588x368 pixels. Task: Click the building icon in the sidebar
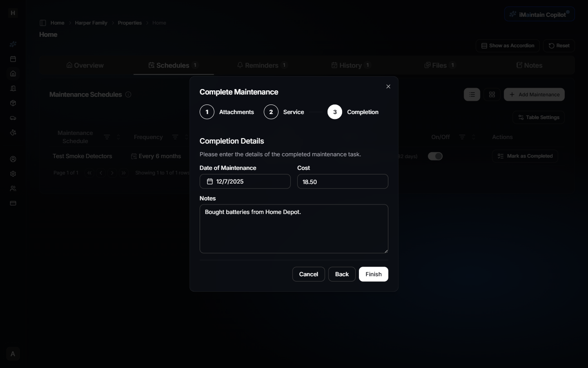[x=13, y=88]
